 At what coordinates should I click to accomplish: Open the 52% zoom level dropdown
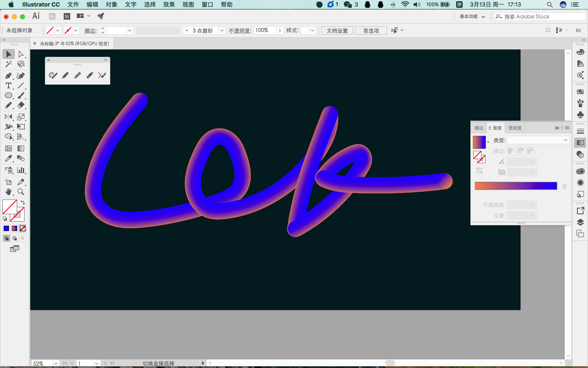click(56, 363)
